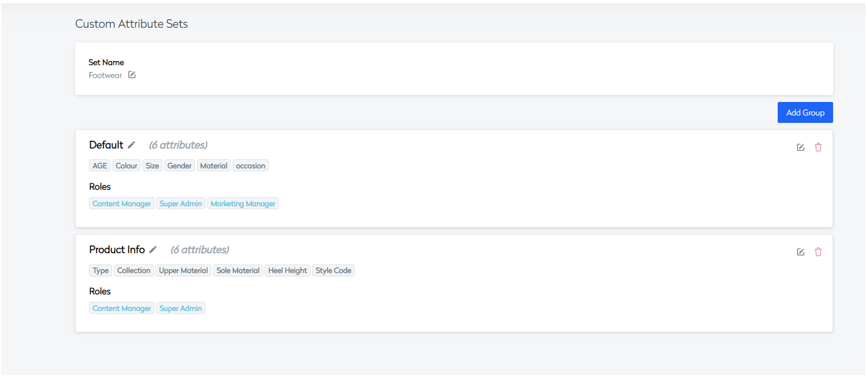Select the Heel Height attribute tag
The image size is (868, 378).
coord(288,270)
